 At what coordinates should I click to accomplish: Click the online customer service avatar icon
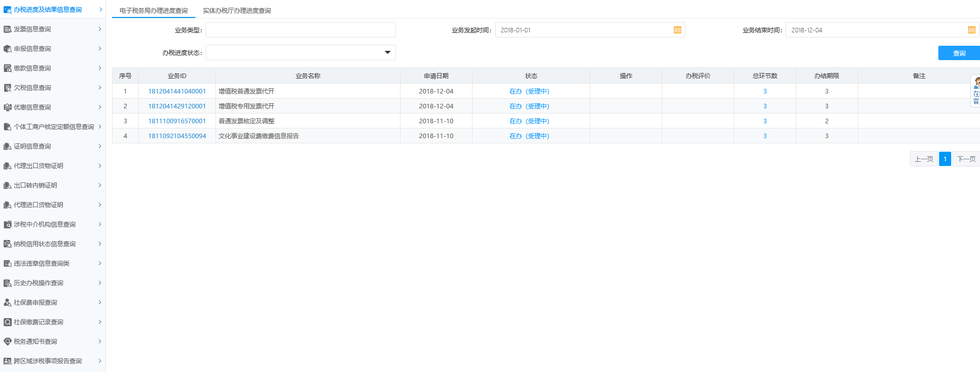(976, 83)
